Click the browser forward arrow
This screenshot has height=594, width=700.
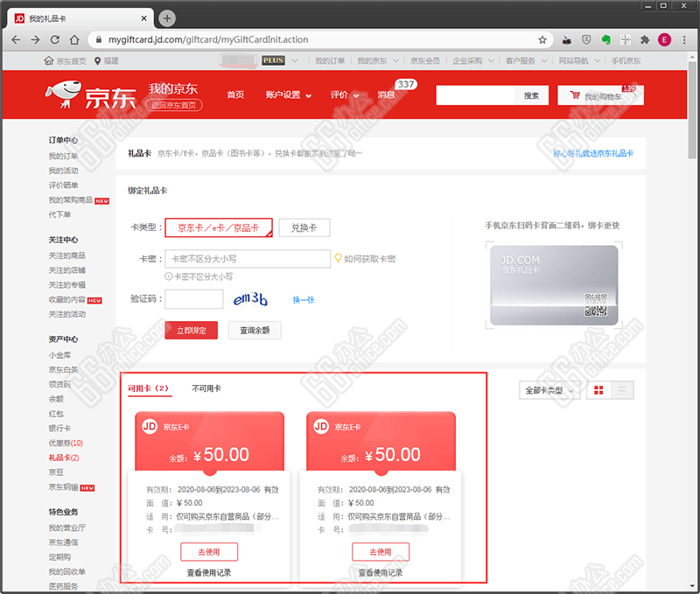(x=35, y=39)
